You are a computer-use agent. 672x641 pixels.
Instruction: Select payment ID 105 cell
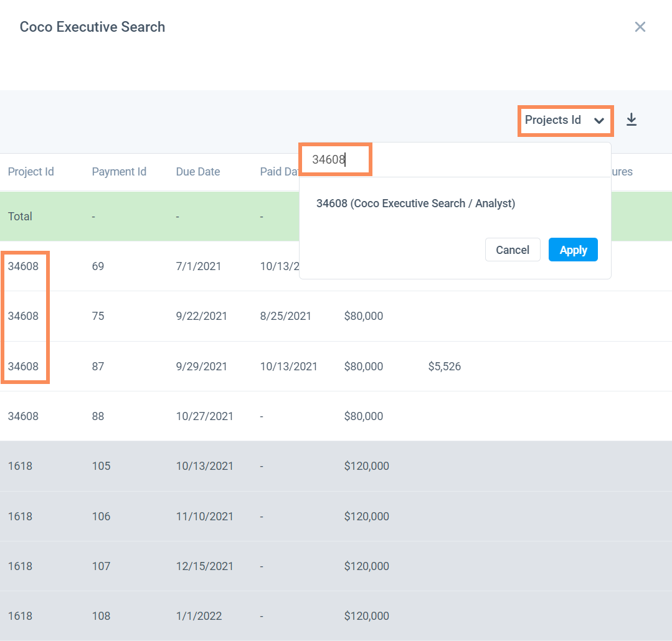click(101, 466)
